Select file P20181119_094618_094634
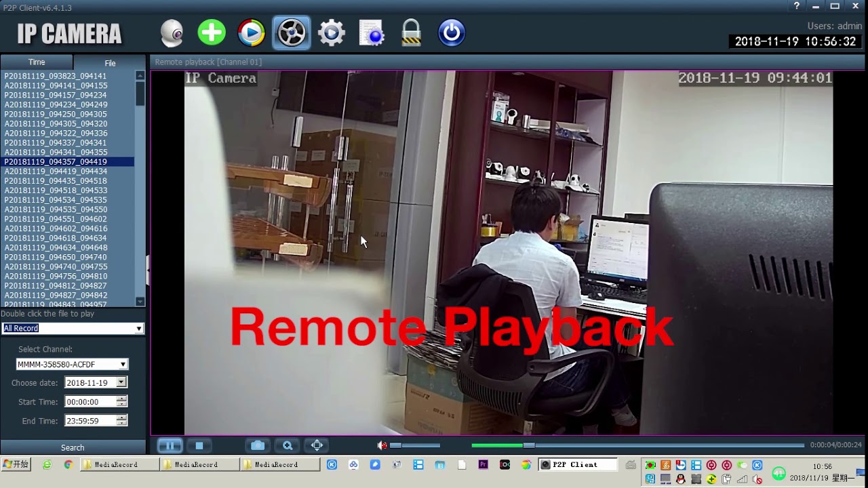This screenshot has width=868, height=488. [x=68, y=238]
